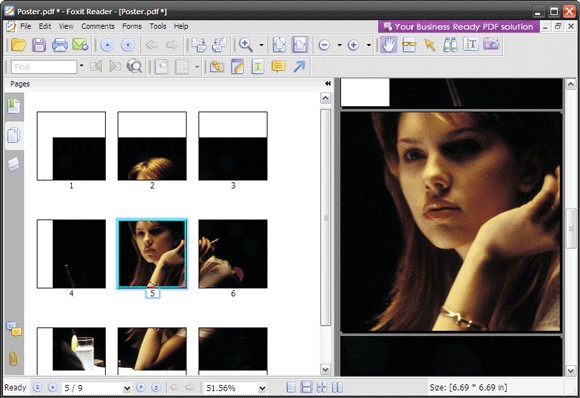Click the Zoom Out minus button
This screenshot has height=398, width=580.
coord(324,45)
